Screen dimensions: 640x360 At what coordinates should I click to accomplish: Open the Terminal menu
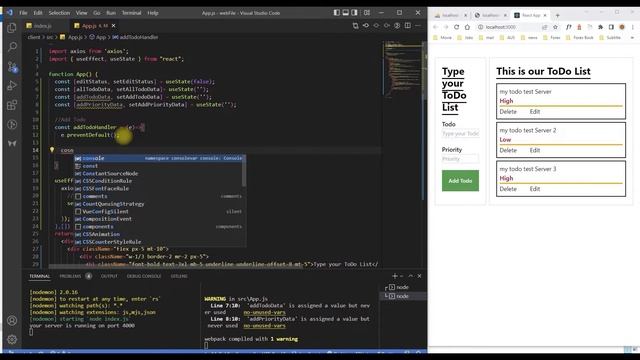coord(131,13)
